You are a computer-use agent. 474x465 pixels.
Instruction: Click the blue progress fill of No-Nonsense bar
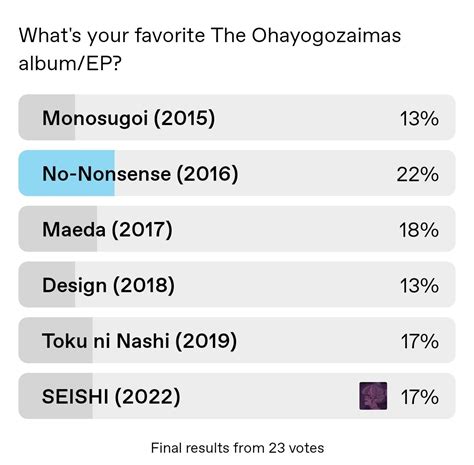coord(67,173)
